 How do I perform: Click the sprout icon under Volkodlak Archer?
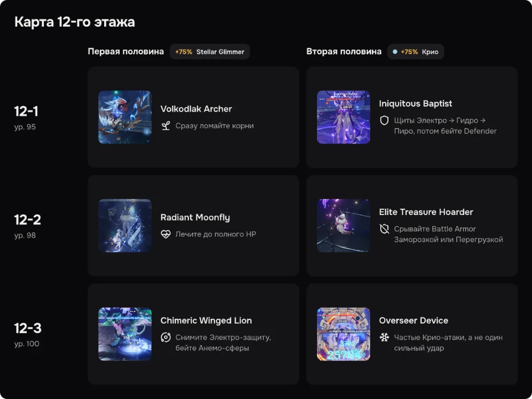coord(166,126)
